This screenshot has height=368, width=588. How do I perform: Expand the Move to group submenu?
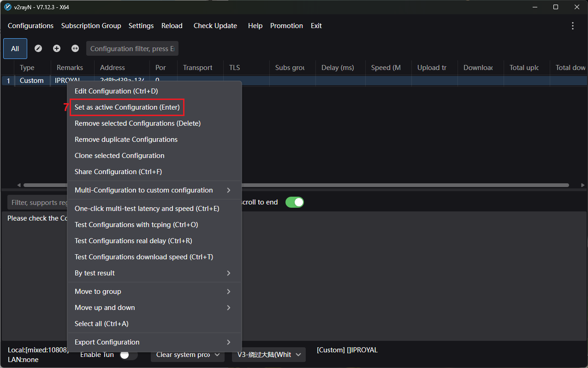[x=154, y=292]
